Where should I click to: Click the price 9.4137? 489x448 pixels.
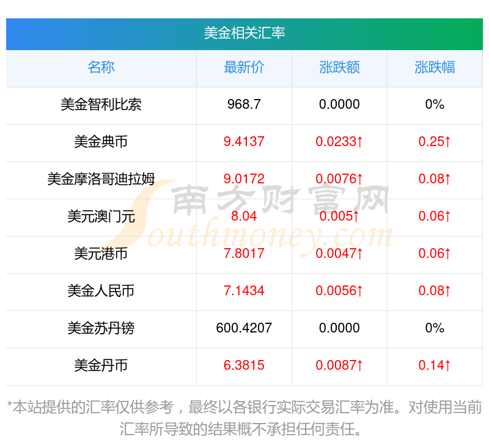point(244,142)
